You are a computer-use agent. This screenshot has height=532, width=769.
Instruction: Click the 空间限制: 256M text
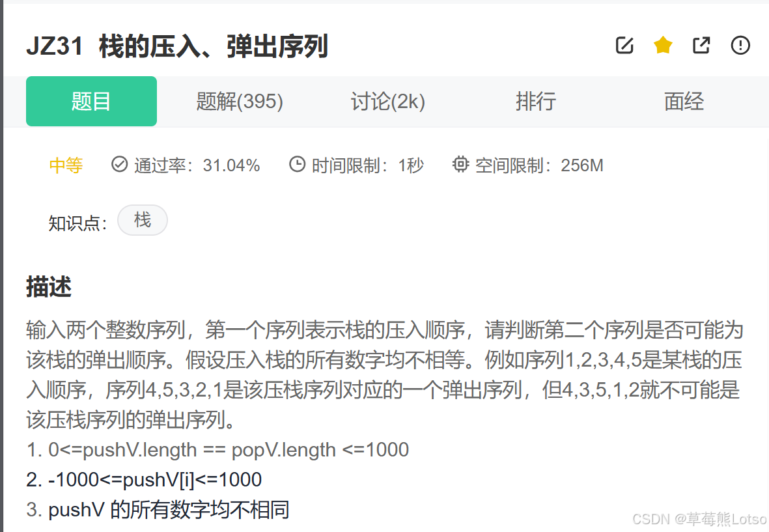coord(539,165)
